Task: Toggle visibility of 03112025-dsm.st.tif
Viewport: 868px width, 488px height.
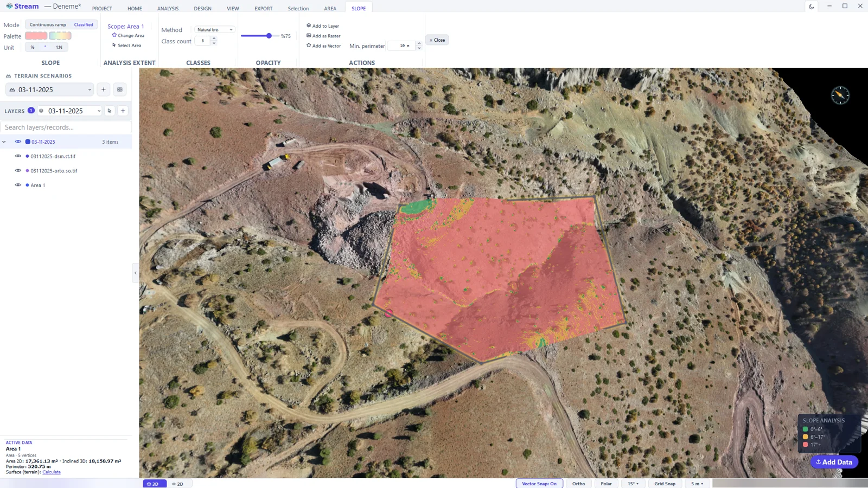Action: tap(18, 156)
